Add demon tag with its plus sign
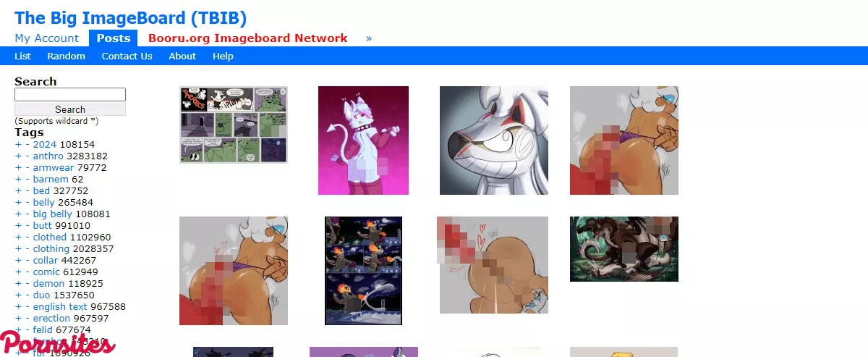This screenshot has width=868, height=357. point(18,284)
